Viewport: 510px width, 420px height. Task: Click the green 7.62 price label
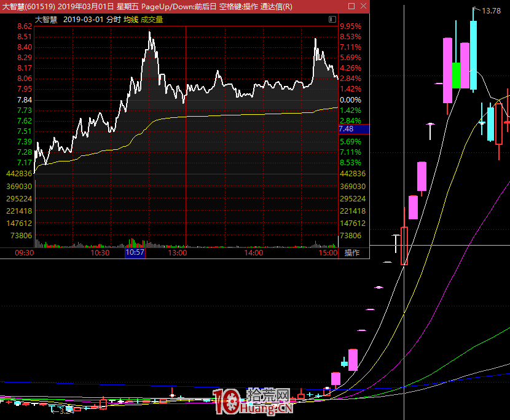[x=25, y=120]
